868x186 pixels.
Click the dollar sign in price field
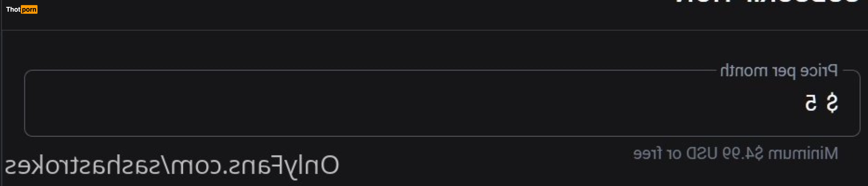click(x=831, y=103)
